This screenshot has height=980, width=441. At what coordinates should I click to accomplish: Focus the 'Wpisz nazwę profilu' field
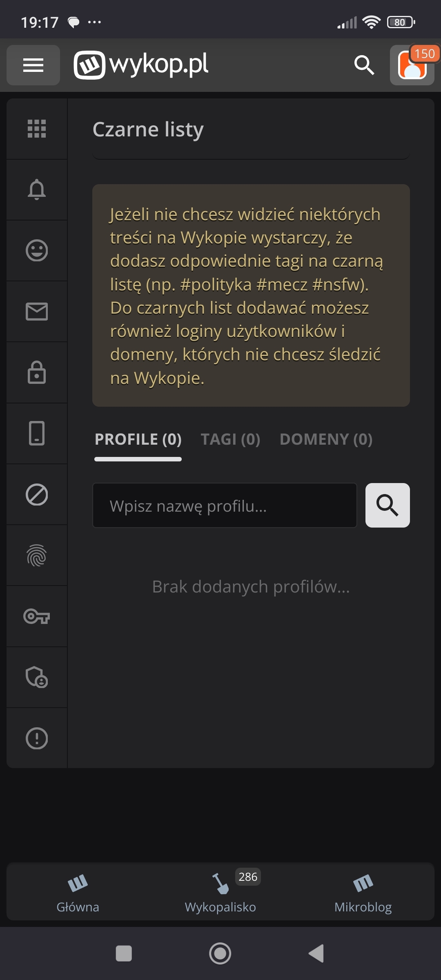225,506
